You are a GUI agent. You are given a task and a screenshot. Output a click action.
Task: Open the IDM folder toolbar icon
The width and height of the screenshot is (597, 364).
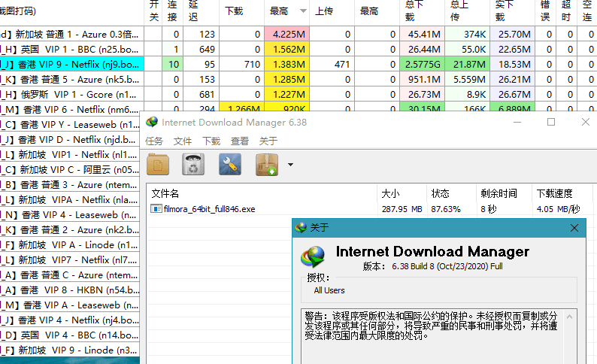pos(158,165)
